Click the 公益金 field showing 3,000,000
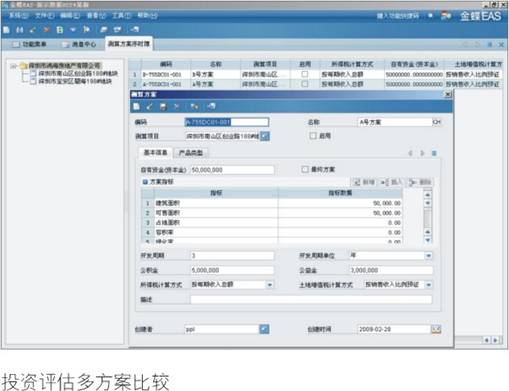Viewport: 509px width, 391px height. point(391,270)
